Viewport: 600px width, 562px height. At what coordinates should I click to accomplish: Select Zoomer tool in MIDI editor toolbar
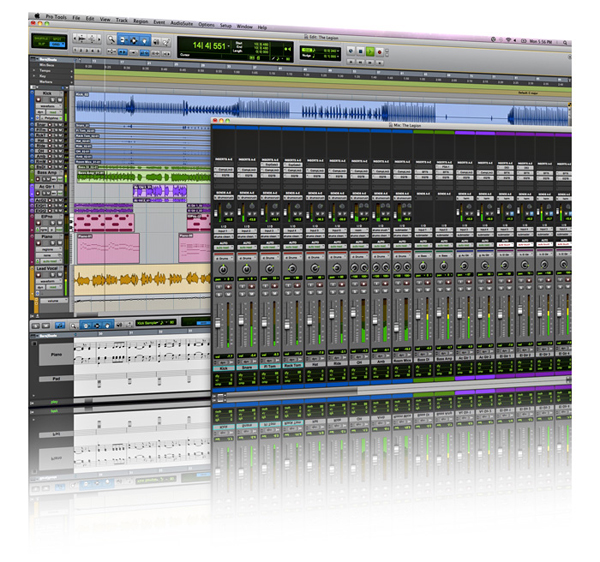coord(73,326)
